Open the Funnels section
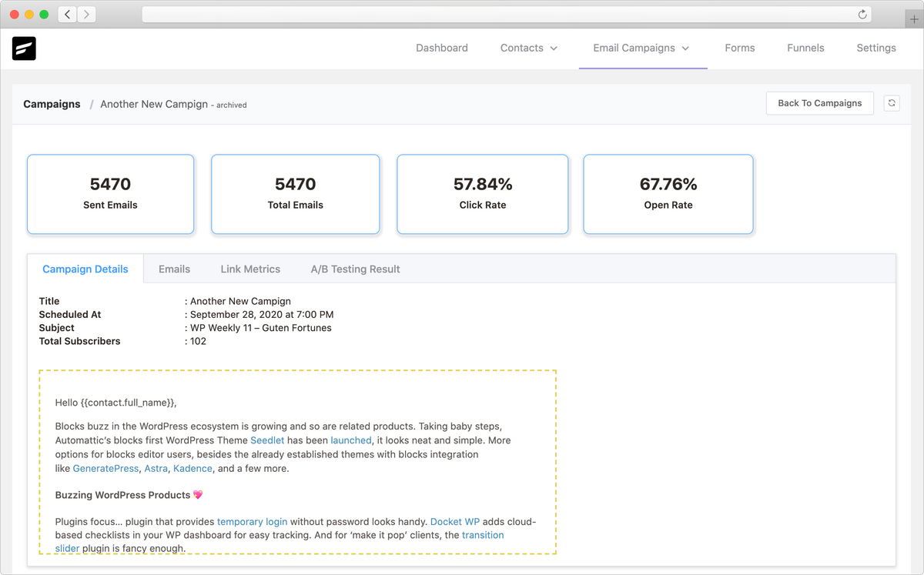 tap(805, 48)
